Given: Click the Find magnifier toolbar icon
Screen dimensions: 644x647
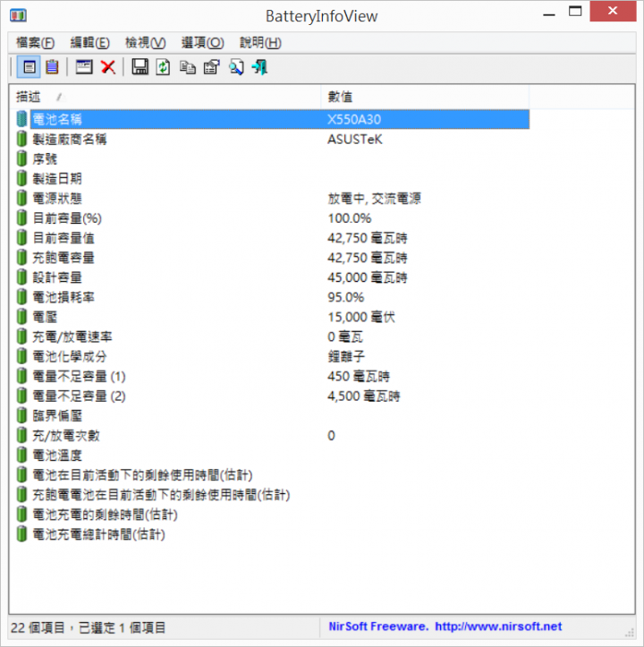Looking at the screenshot, I should (x=236, y=67).
